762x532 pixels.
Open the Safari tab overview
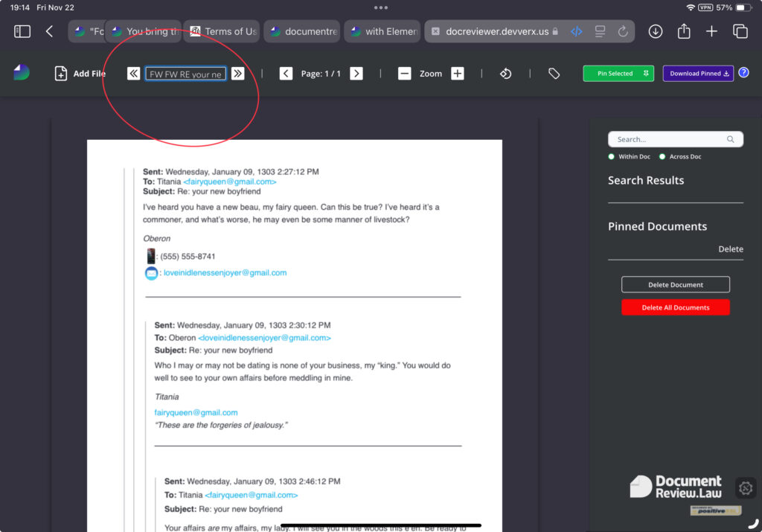[x=740, y=31]
